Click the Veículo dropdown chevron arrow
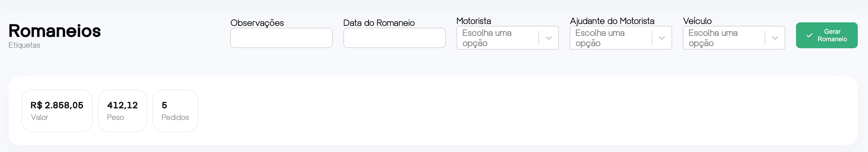Image resolution: width=868 pixels, height=152 pixels. (775, 38)
